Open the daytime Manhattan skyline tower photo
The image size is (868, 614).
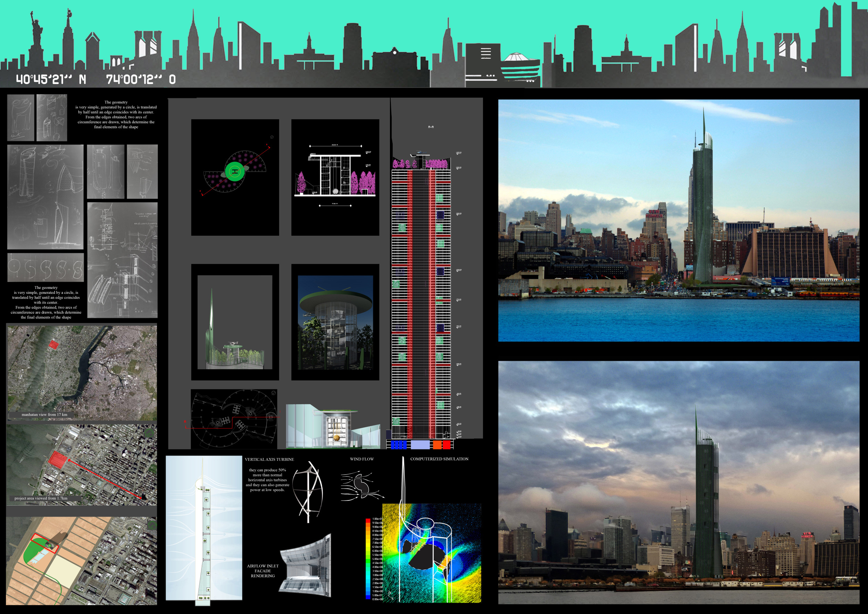tap(678, 221)
